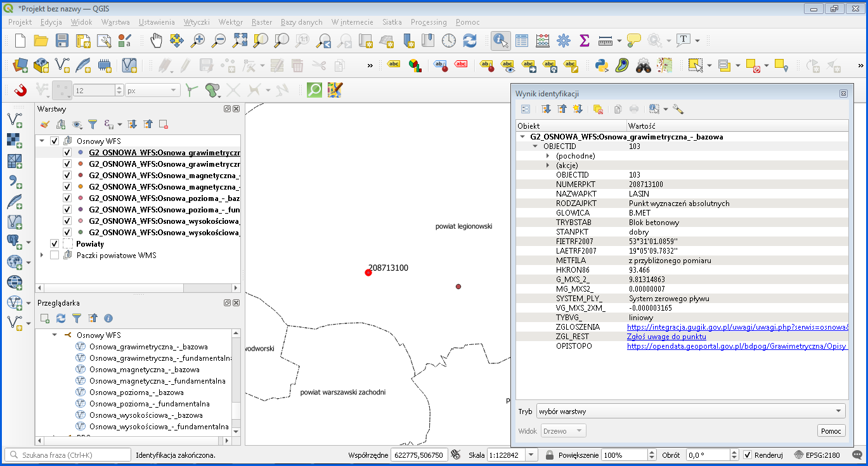This screenshot has height=466, width=868.
Task: Click the binoculars search plugin icon
Action: 644,65
